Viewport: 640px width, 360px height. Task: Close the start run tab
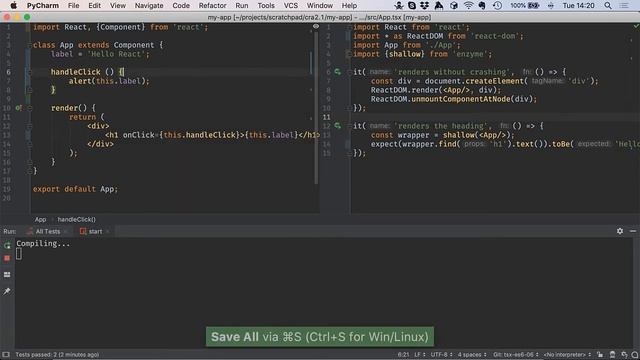(107, 231)
